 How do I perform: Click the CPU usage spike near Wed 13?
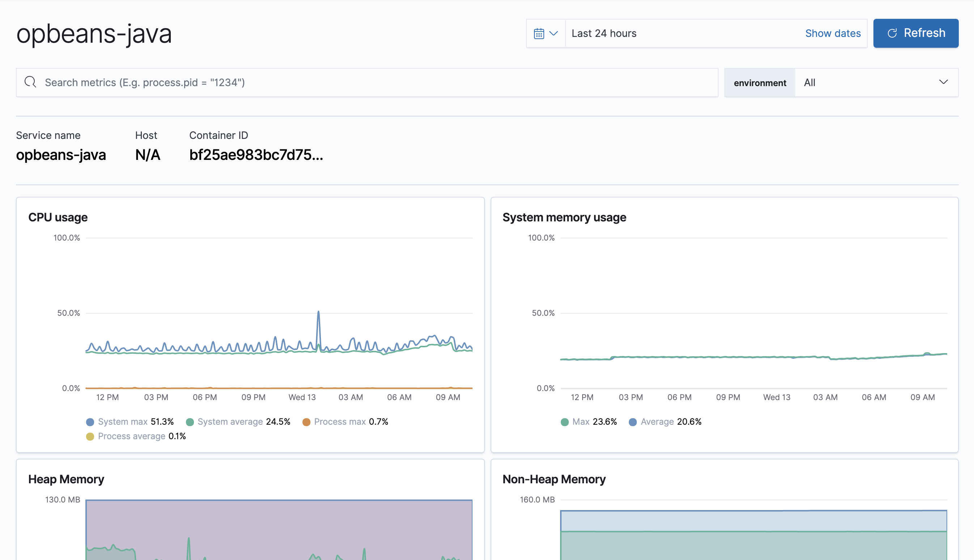coord(318,312)
